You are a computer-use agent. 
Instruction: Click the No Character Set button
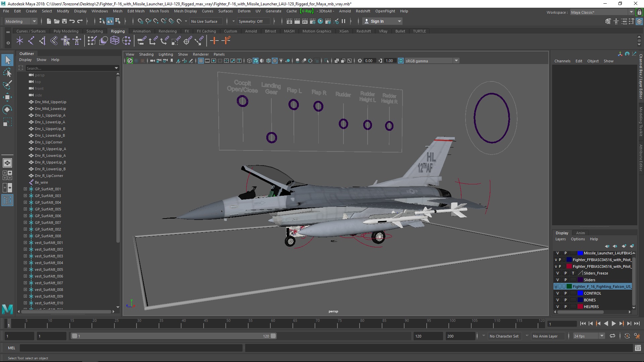pyautogui.click(x=504, y=336)
